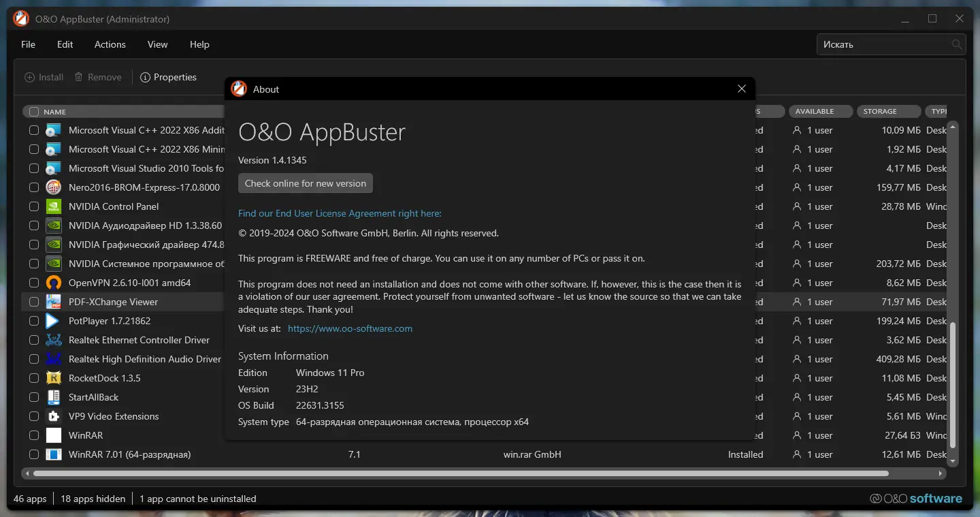This screenshot has height=517, width=980.
Task: Click Check online for new version button
Action: point(306,183)
